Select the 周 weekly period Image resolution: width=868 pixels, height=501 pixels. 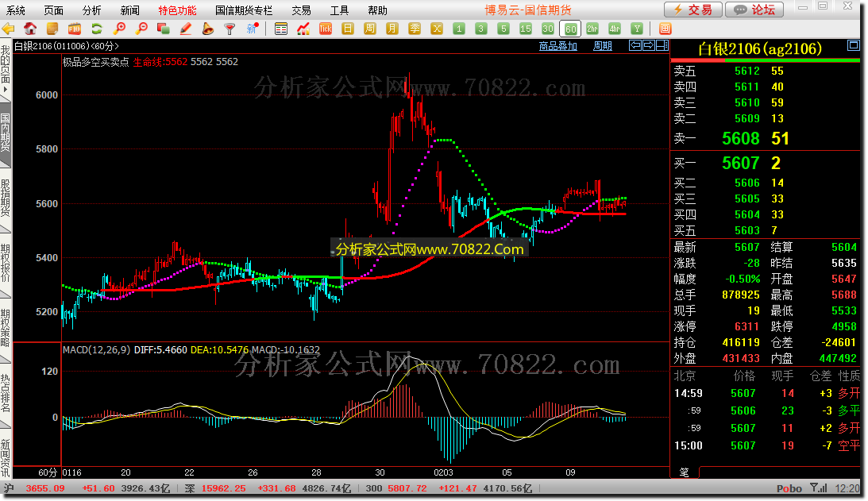(370, 29)
